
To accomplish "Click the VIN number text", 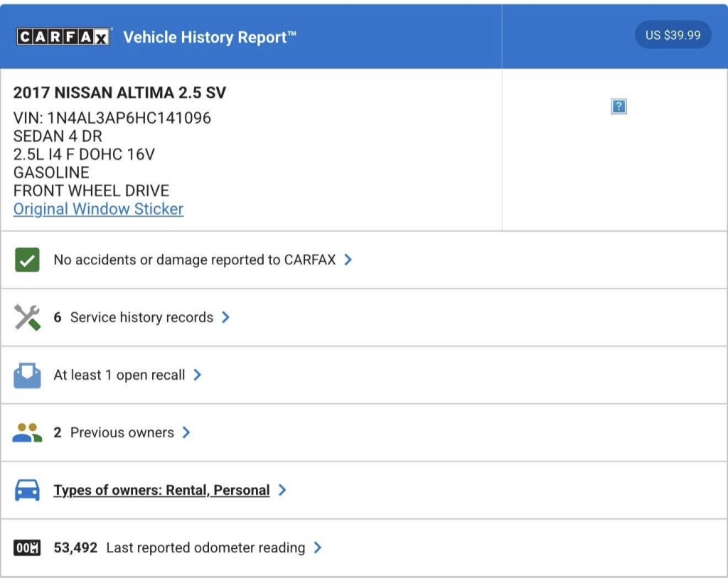I will [x=112, y=118].
